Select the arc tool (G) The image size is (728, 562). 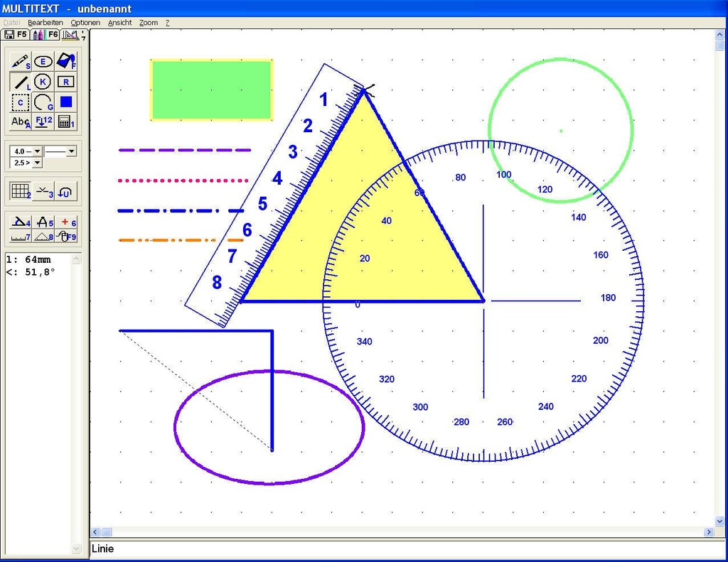[x=43, y=102]
